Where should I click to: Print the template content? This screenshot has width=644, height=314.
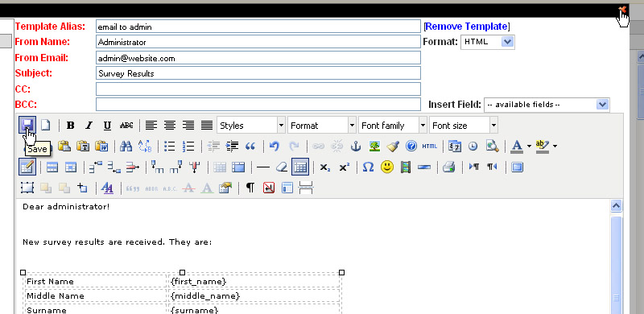(x=449, y=167)
